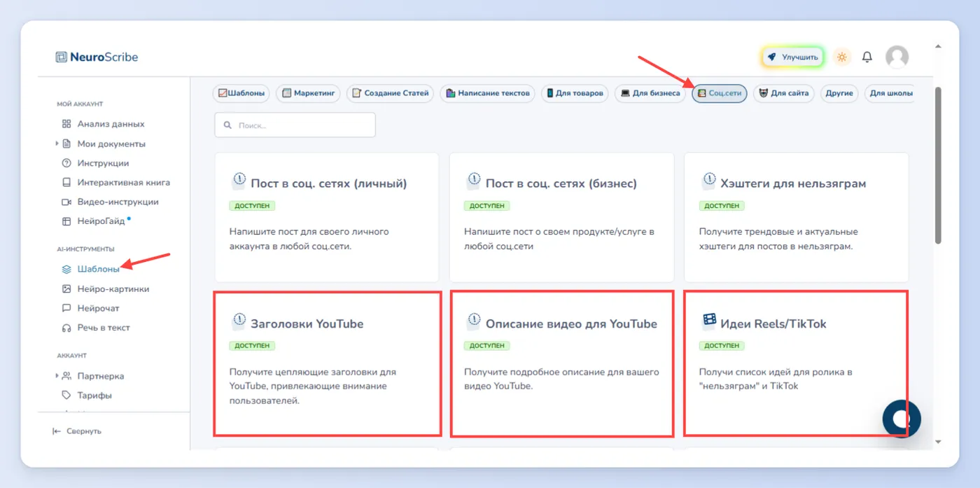Open the user avatar profile menu
This screenshot has width=980, height=488.
(x=897, y=57)
